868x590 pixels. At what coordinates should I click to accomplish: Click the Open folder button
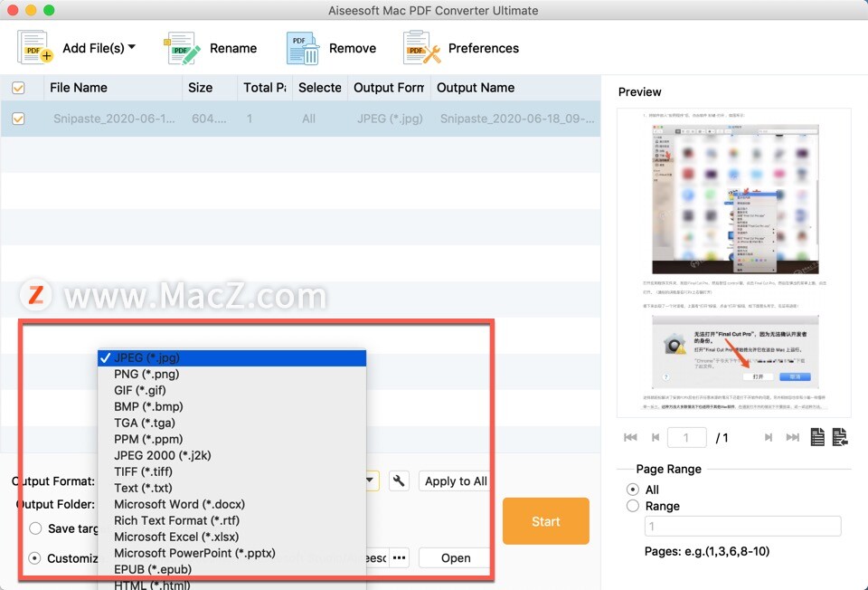pyautogui.click(x=455, y=557)
